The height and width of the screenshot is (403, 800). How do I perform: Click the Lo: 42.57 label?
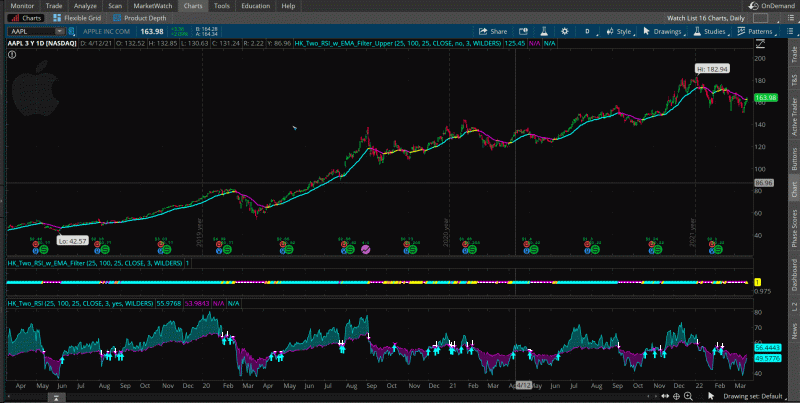73,241
